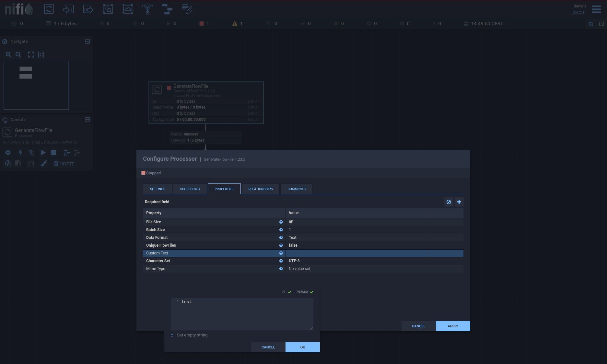Change color with the paintbrush icon
This screenshot has height=364, width=607.
point(44,163)
